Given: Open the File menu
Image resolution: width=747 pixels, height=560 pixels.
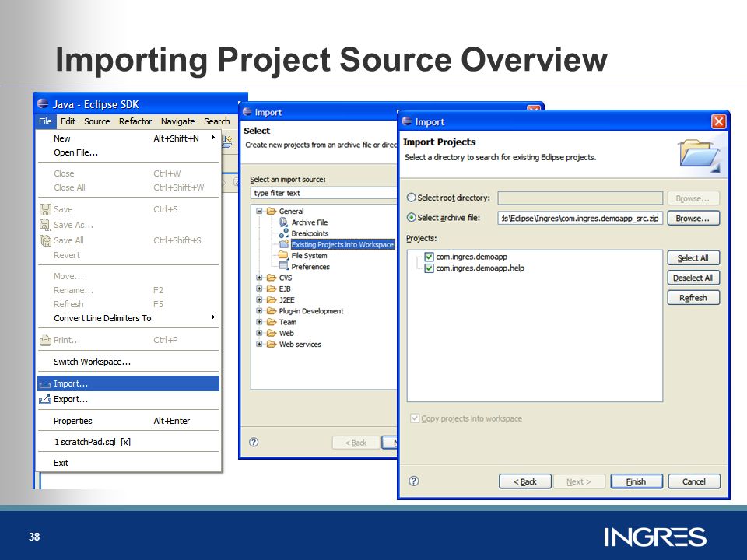Looking at the screenshot, I should [x=45, y=121].
